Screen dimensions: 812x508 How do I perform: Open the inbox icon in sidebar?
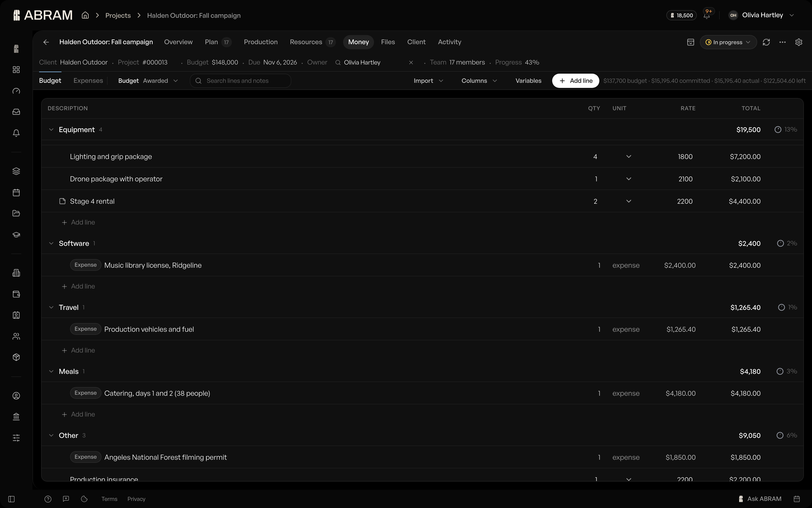(x=16, y=112)
